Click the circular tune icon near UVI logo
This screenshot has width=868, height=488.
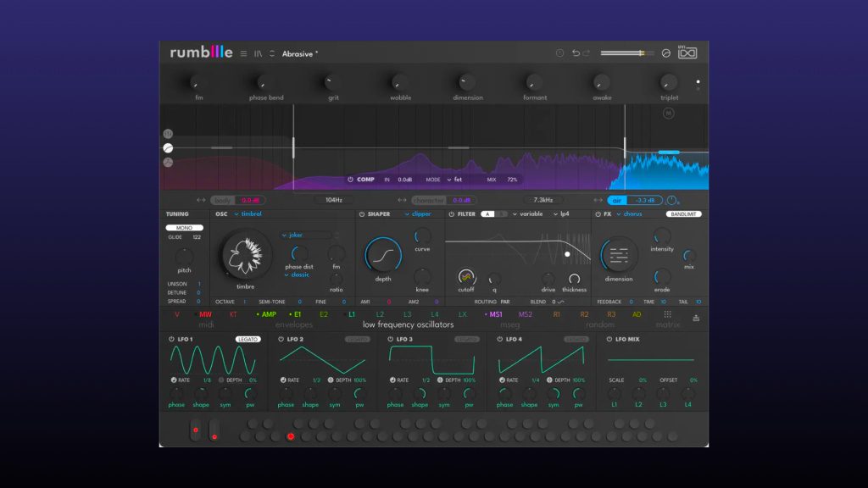point(666,53)
